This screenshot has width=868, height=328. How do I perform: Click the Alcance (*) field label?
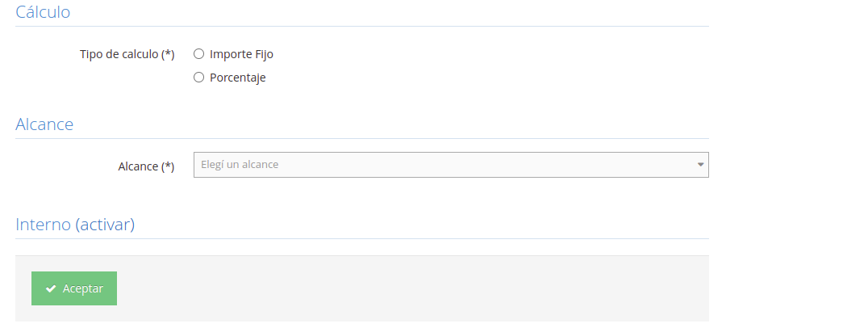pos(146,166)
